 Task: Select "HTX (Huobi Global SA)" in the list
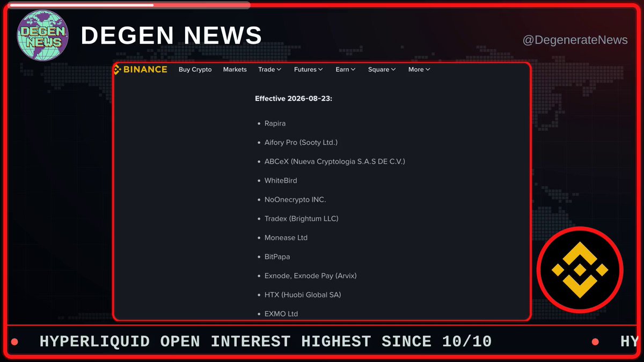click(303, 295)
